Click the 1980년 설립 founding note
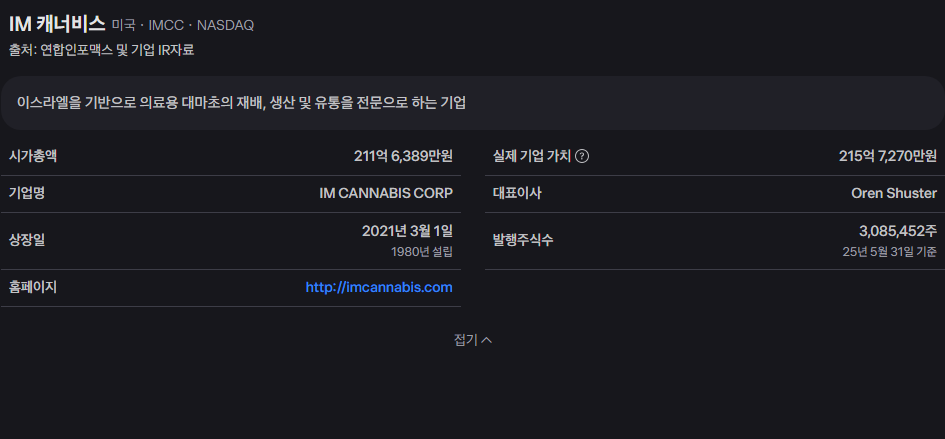Viewport: 945px width, 439px height. click(x=422, y=251)
